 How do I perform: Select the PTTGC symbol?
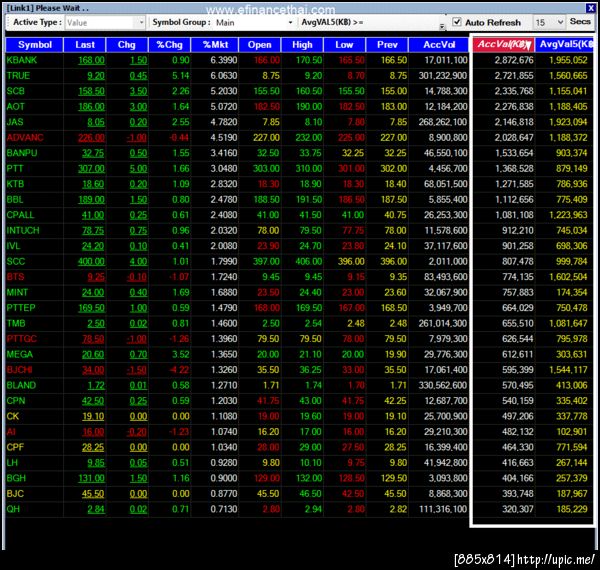(22, 339)
